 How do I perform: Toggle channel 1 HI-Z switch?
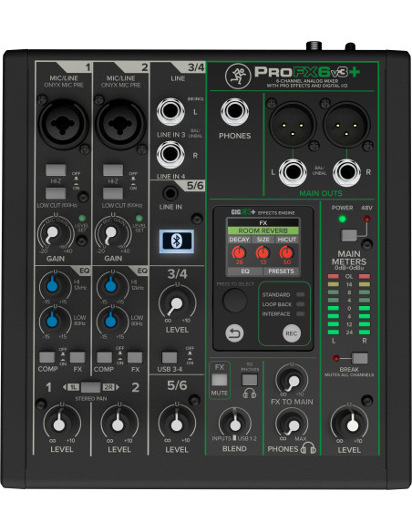(x=56, y=170)
